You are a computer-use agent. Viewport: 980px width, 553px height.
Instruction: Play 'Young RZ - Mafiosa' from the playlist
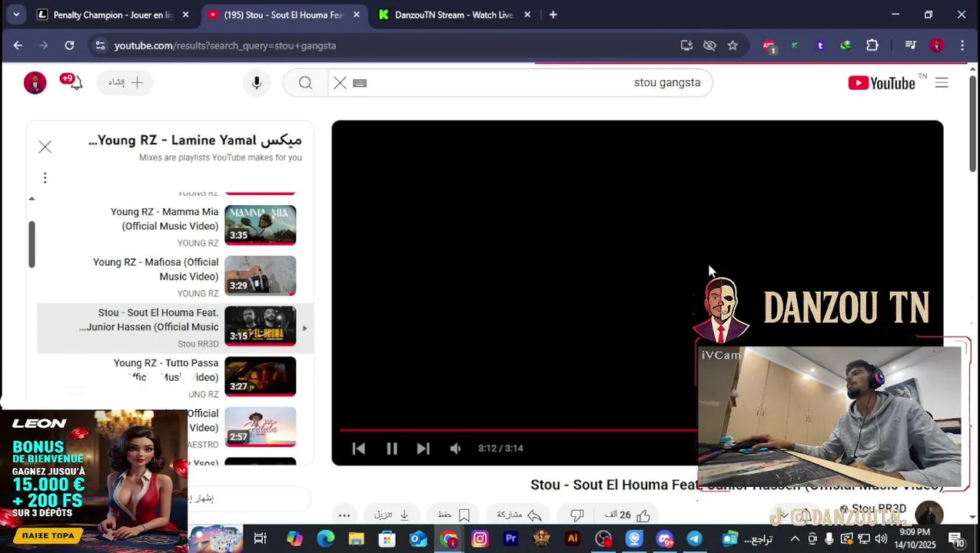[175, 276]
